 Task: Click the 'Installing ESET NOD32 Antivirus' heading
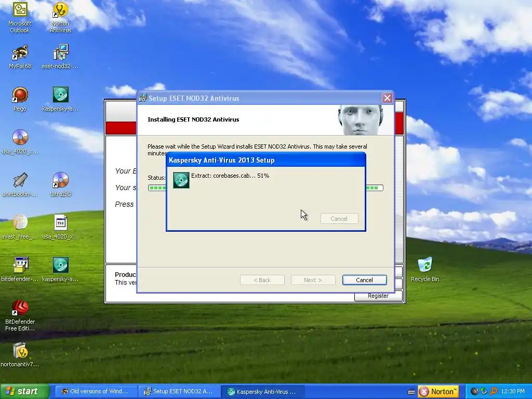tap(193, 119)
